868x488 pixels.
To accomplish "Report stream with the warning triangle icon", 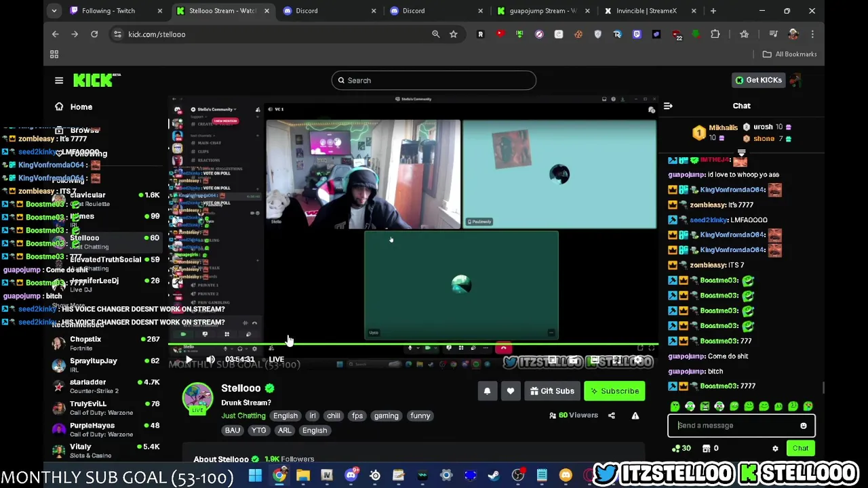I will pyautogui.click(x=635, y=415).
